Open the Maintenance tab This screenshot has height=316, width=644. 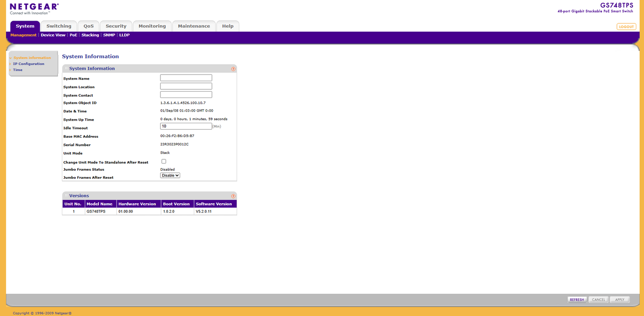194,26
